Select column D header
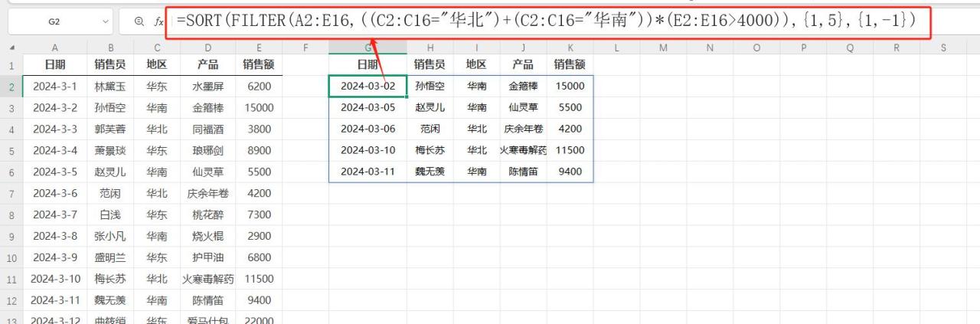Screen dimensions: 980x324 (x=207, y=48)
